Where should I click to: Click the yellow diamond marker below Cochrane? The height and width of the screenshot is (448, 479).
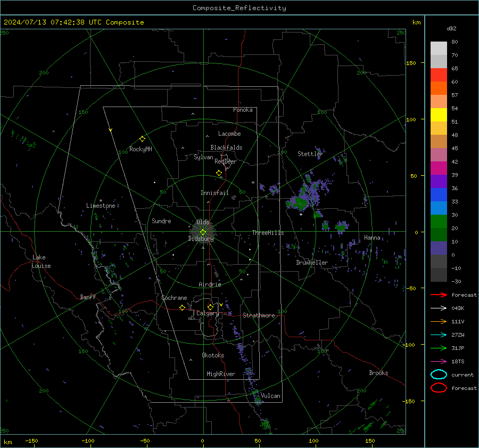coord(182,308)
